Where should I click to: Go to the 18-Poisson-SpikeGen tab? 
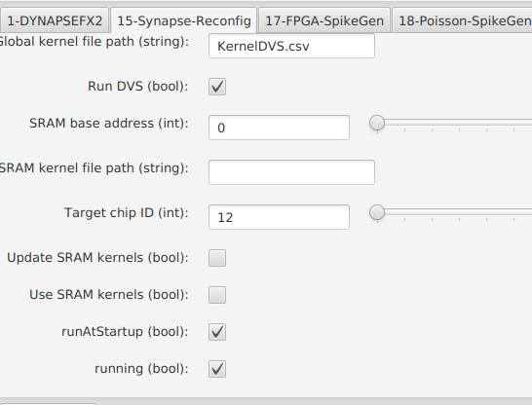click(x=463, y=21)
